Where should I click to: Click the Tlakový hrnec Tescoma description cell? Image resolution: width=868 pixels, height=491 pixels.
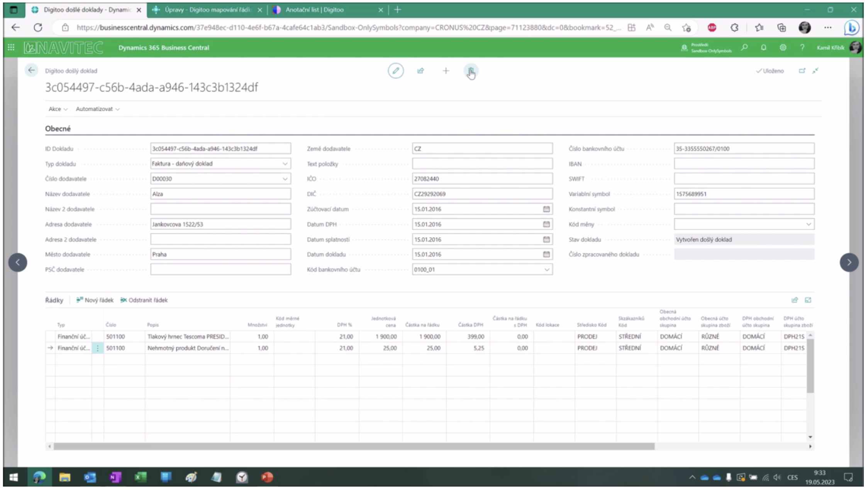point(188,337)
